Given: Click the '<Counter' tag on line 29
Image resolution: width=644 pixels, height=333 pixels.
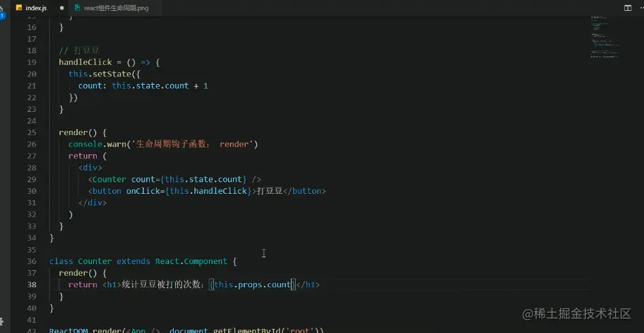Looking at the screenshot, I should 107,179.
